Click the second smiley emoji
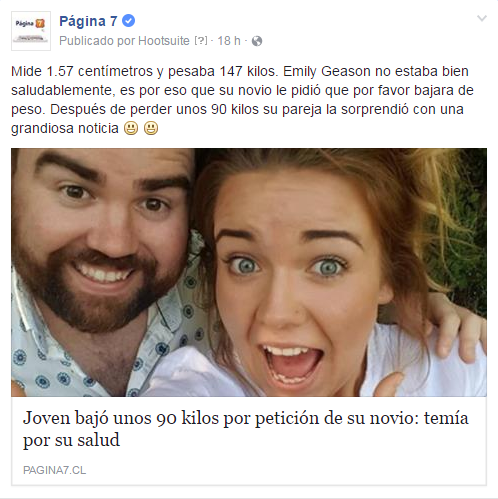 coord(151,128)
